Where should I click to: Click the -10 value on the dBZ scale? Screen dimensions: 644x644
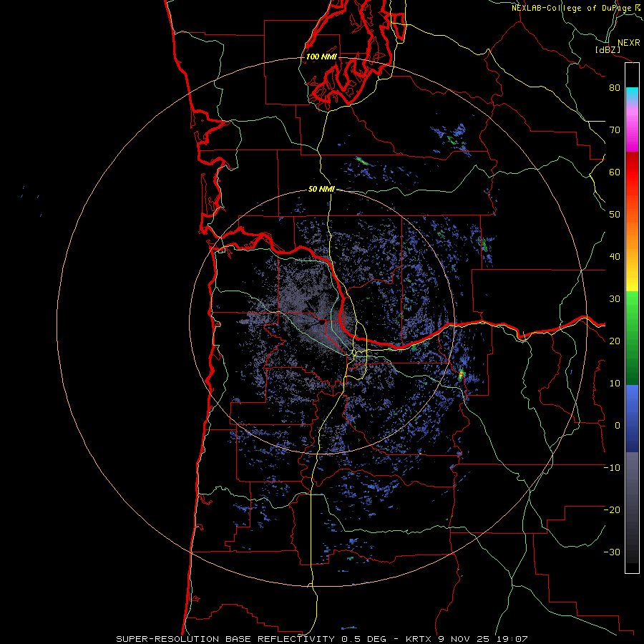[x=612, y=468]
